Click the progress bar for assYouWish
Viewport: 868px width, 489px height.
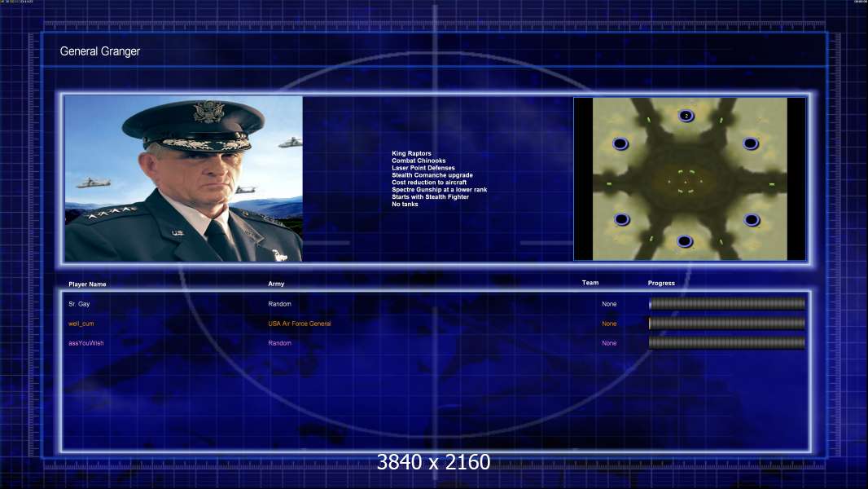[x=727, y=343]
